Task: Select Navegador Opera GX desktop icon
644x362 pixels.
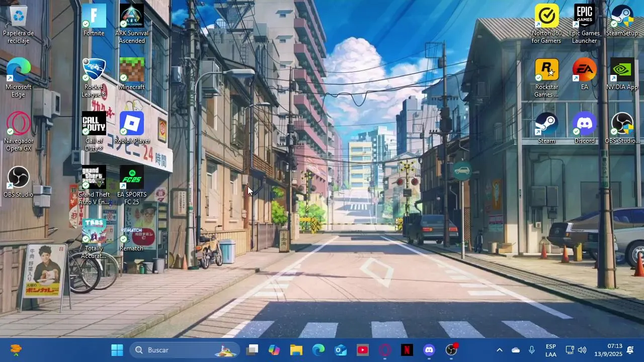Action: (19, 131)
